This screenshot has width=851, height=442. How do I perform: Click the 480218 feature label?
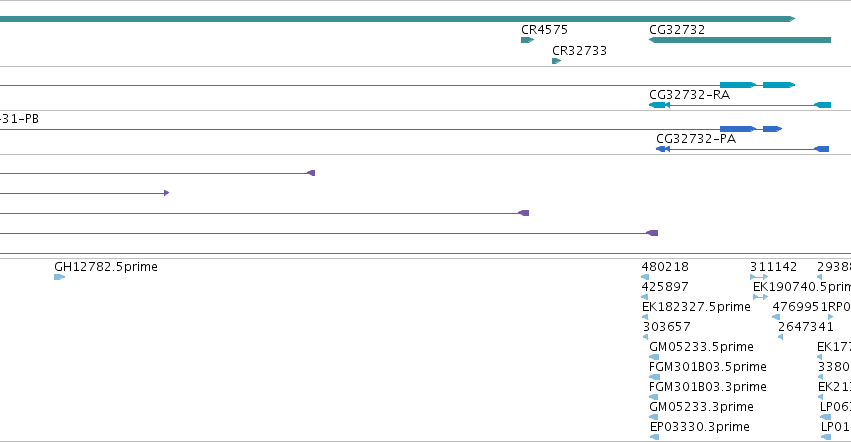pos(665,267)
